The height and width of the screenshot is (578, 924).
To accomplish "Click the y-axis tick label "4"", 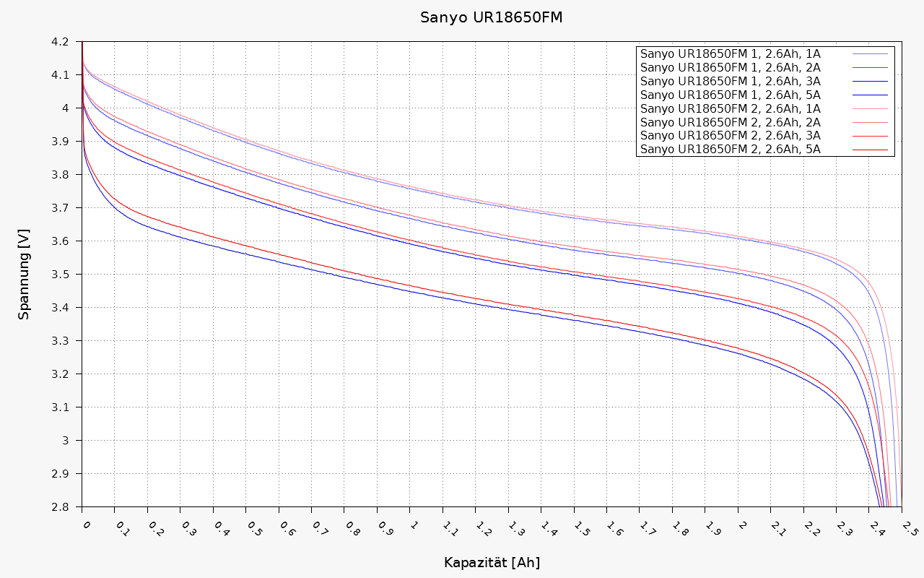I will pyautogui.click(x=64, y=108).
